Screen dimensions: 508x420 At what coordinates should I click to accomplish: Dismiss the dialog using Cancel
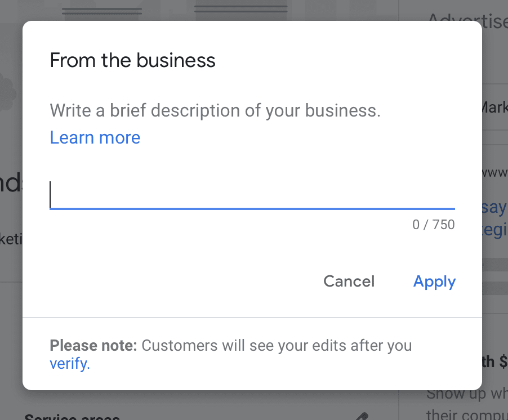click(x=349, y=282)
